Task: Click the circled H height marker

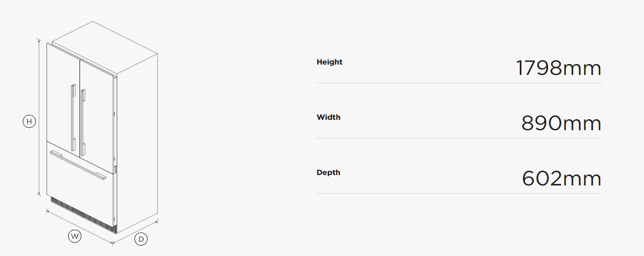Action: 29,121
